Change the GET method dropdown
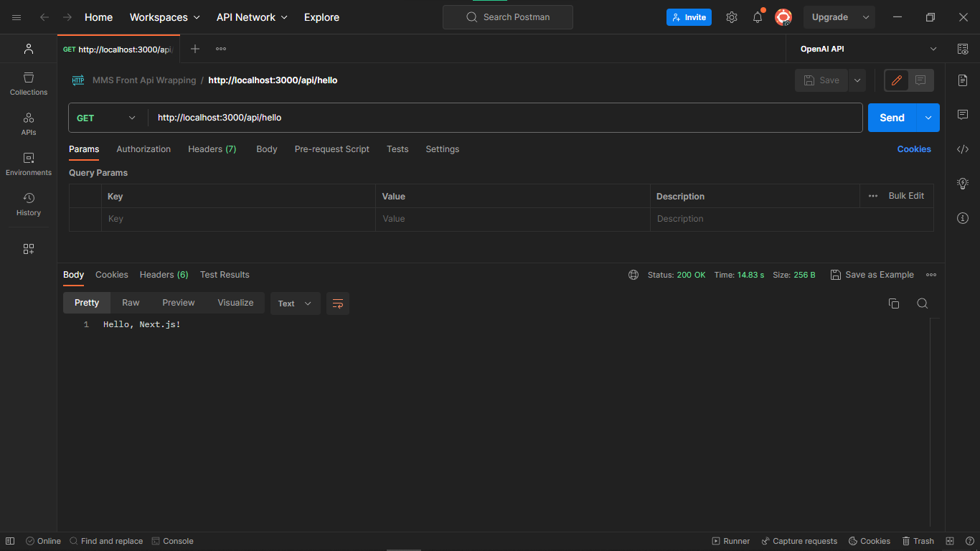This screenshot has height=551, width=980. pos(106,118)
